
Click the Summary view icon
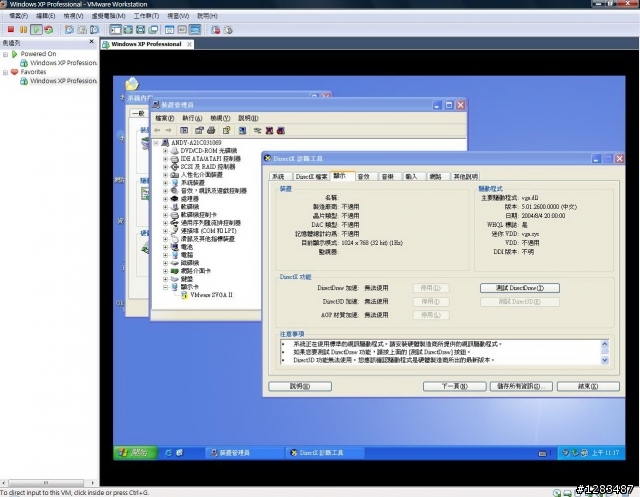(x=170, y=29)
